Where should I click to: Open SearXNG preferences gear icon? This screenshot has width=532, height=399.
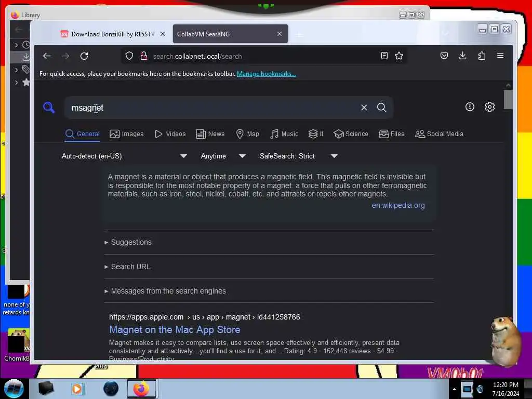tap(489, 107)
